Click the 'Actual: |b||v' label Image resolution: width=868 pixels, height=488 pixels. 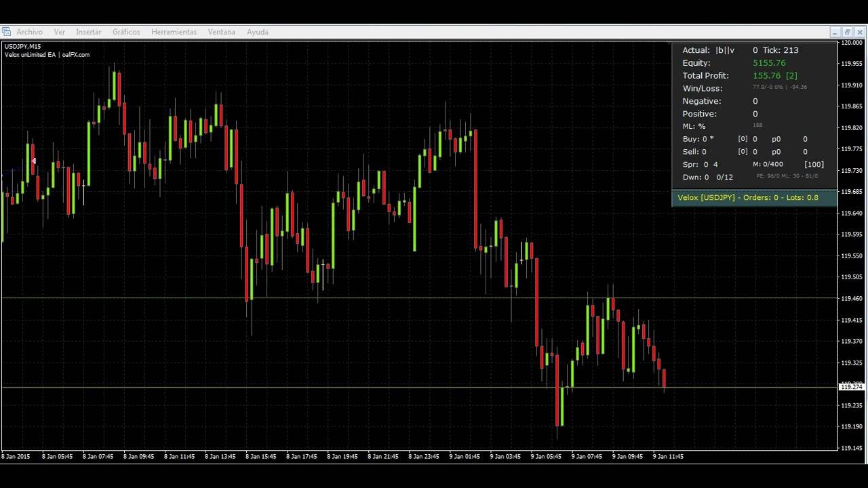coord(709,50)
